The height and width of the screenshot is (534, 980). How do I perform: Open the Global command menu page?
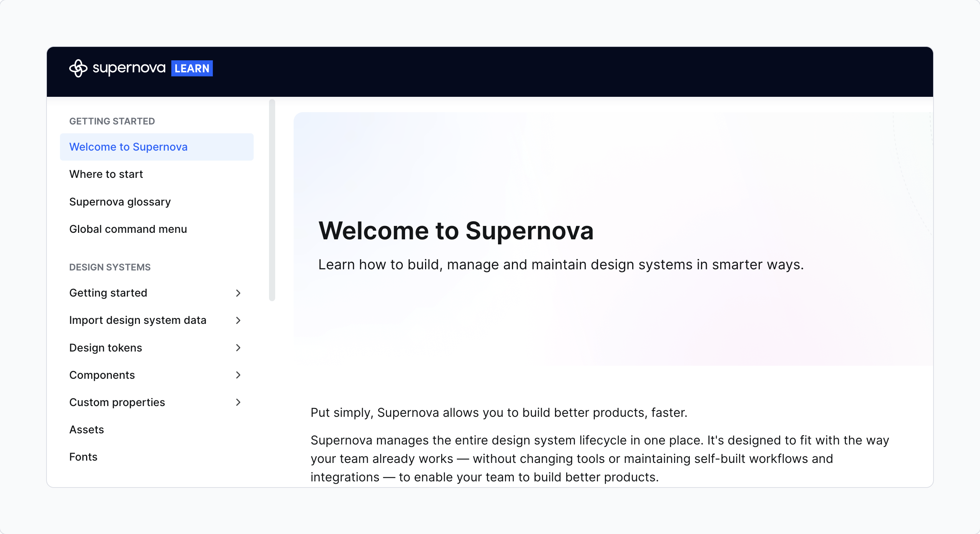coord(128,229)
